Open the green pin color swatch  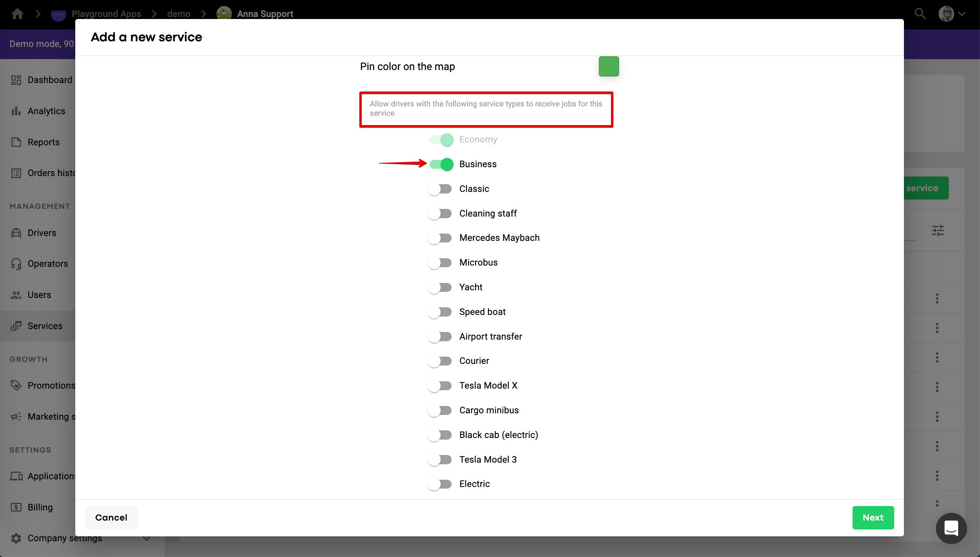pyautogui.click(x=609, y=66)
